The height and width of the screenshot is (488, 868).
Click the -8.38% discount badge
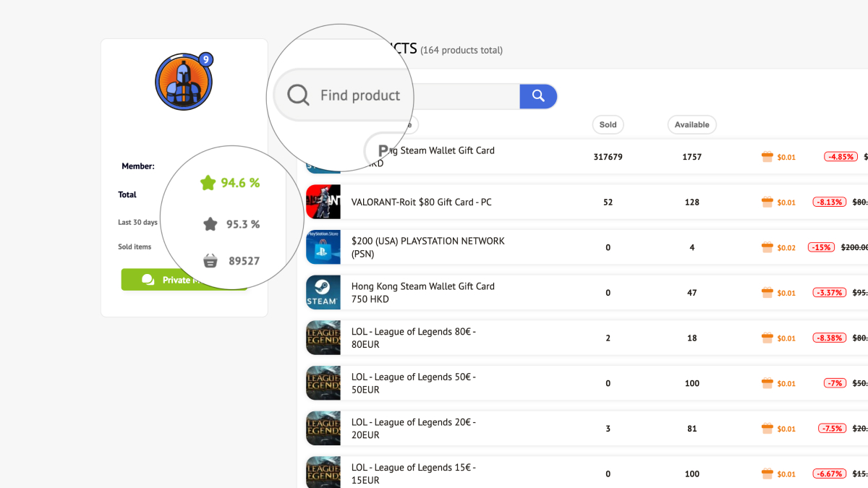pyautogui.click(x=830, y=338)
